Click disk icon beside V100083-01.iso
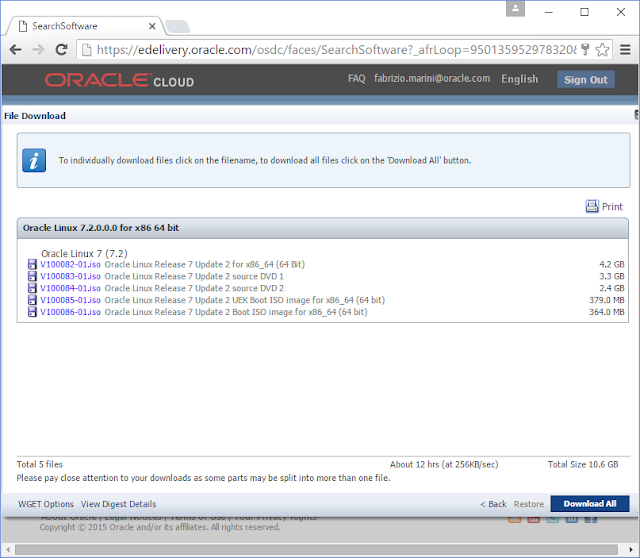640x558 pixels. click(32, 276)
